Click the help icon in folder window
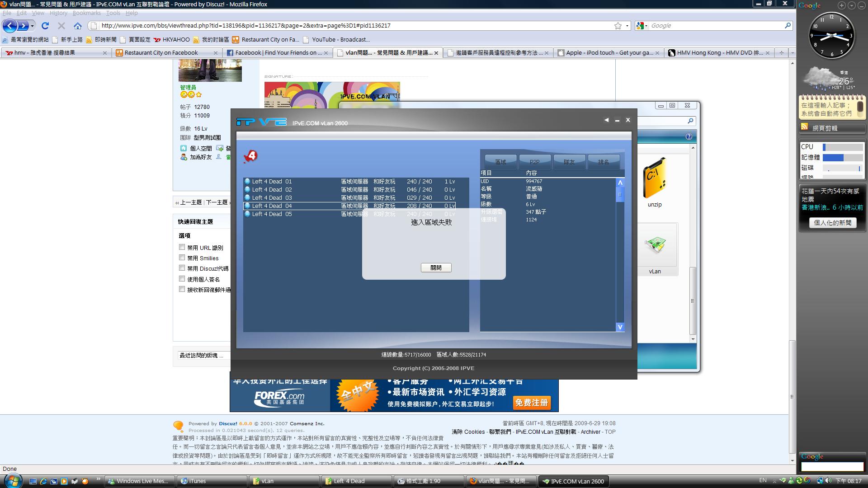 (689, 136)
